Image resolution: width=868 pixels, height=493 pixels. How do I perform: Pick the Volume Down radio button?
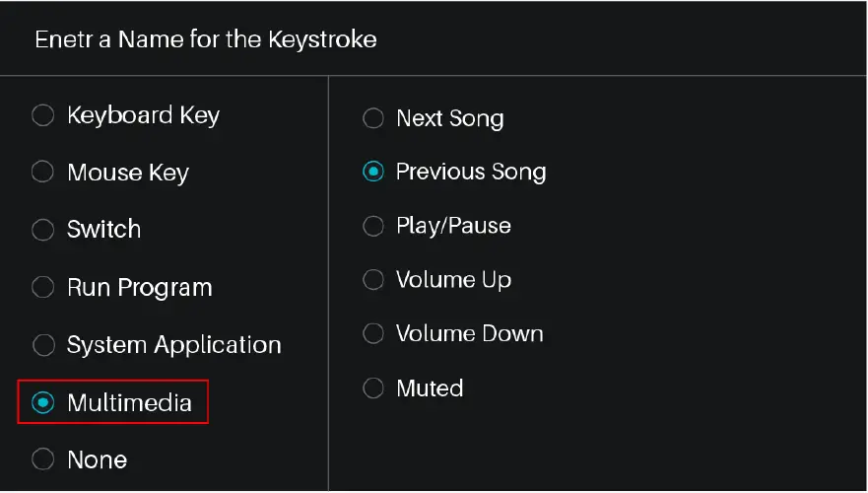[372, 334]
